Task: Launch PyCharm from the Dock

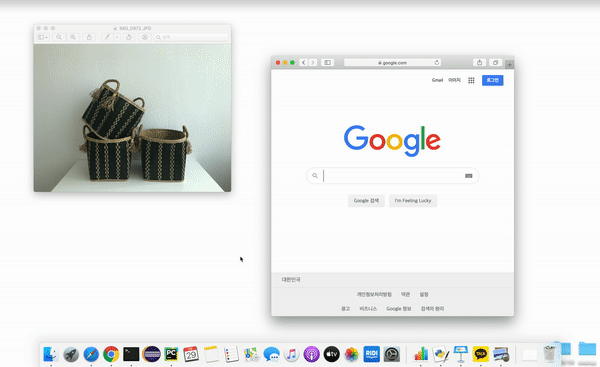Action: (x=171, y=354)
